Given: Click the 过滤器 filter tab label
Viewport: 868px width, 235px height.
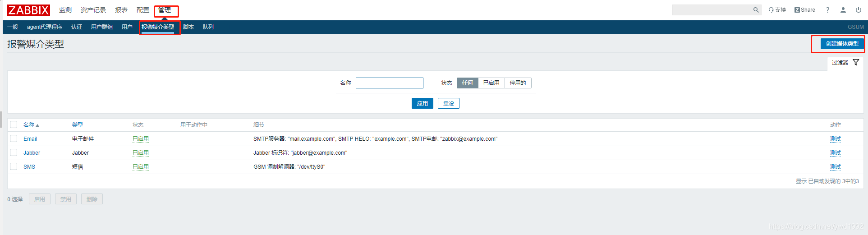Looking at the screenshot, I should tap(840, 63).
